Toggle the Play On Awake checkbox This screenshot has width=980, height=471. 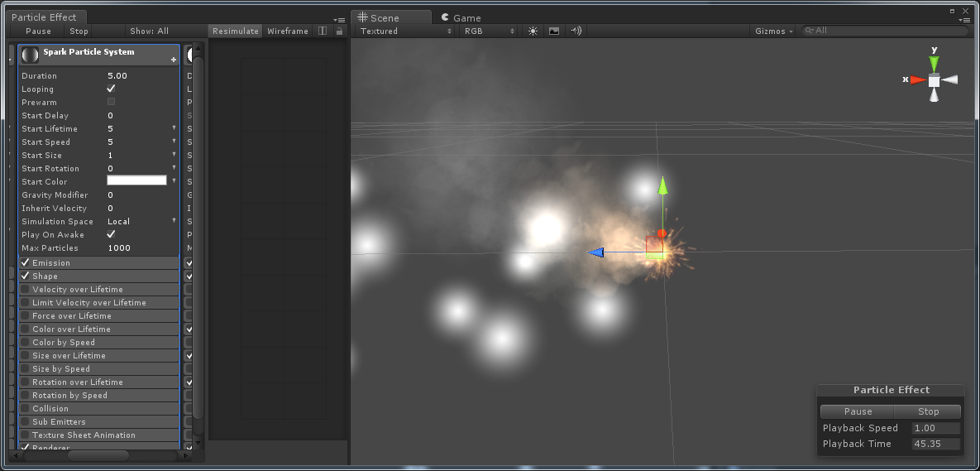click(112, 234)
